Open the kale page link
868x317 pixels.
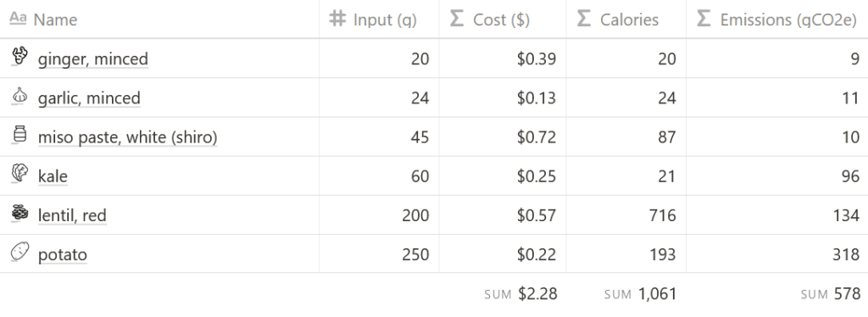pos(53,176)
